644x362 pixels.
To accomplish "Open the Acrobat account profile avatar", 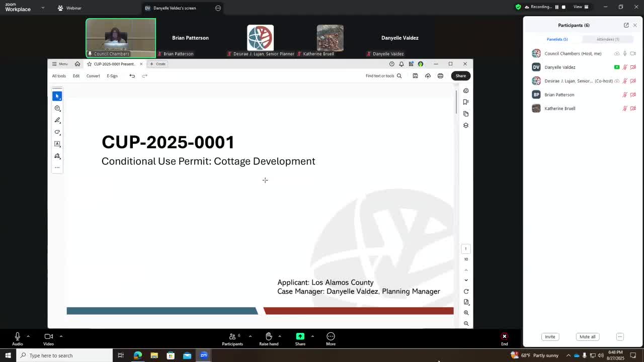I will tap(420, 64).
